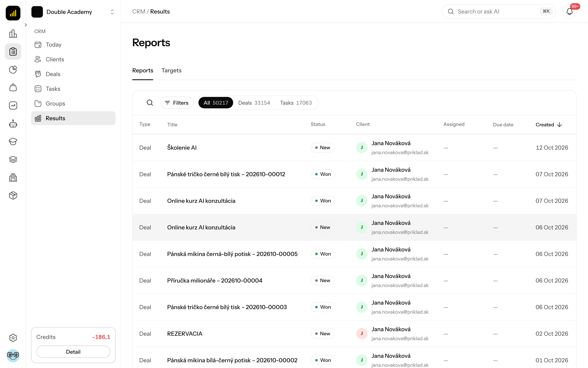Open the settings gear icon
The width and height of the screenshot is (588, 368).
pyautogui.click(x=13, y=338)
